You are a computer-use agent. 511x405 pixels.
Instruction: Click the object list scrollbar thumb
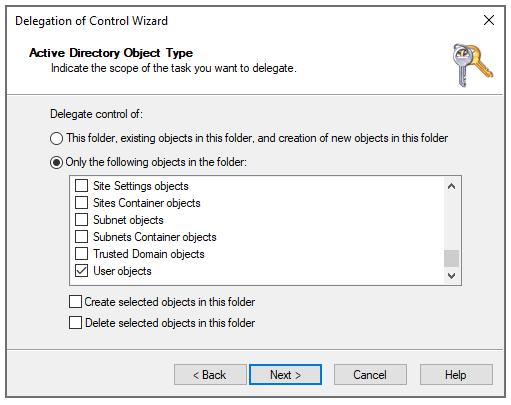(451, 258)
